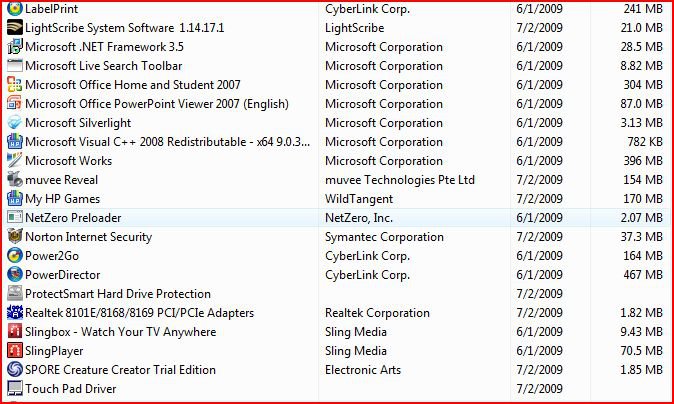674x404 pixels.
Task: Click the 70.5 MB size value
Action: tap(642, 351)
